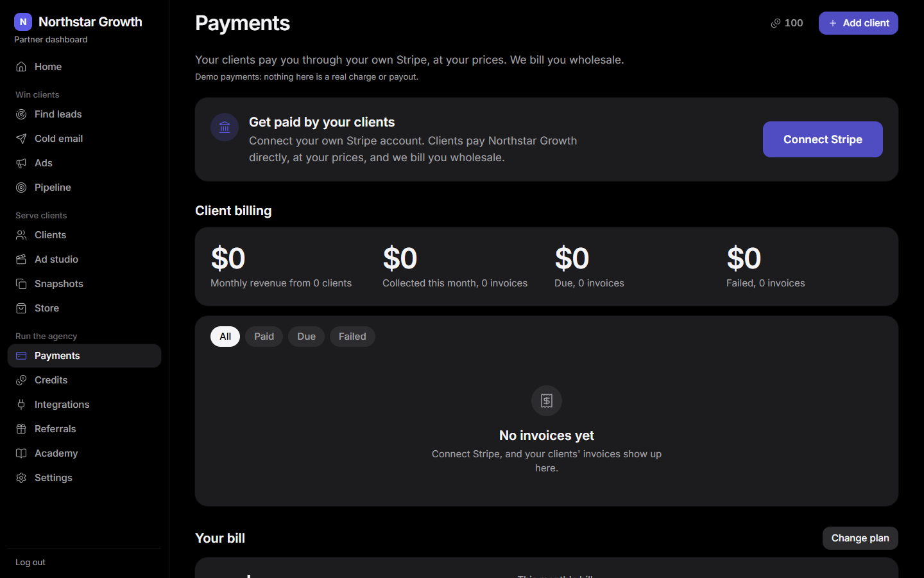The image size is (924, 578).
Task: Click the bank icon in Stripe card
Action: click(x=225, y=127)
